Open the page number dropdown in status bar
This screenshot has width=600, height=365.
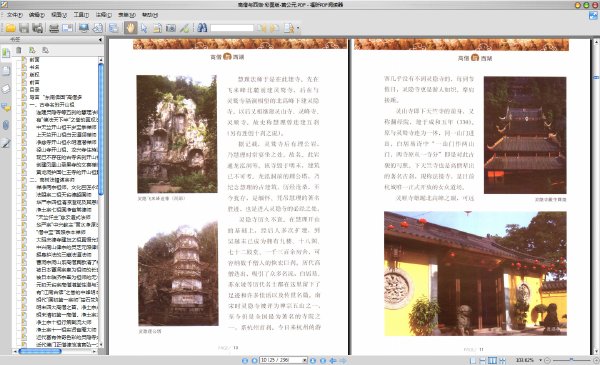tap(305, 360)
